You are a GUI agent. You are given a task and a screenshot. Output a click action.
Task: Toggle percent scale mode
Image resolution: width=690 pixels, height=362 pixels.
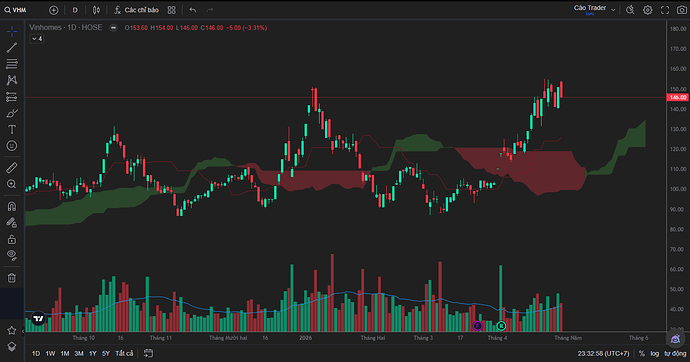(642, 353)
